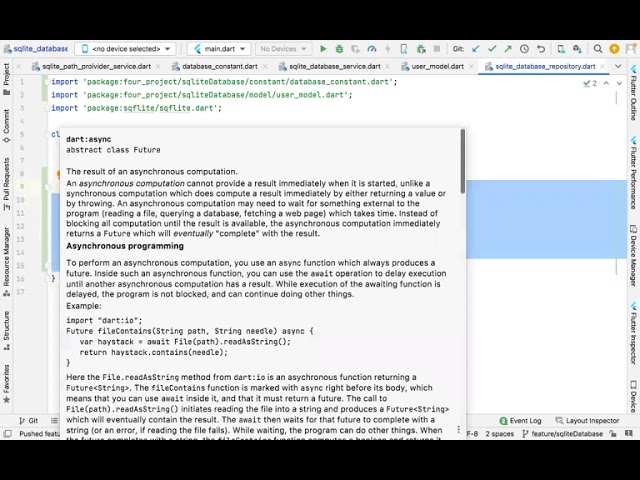
Task: Push commits with green Git arrow
Action: [508, 49]
